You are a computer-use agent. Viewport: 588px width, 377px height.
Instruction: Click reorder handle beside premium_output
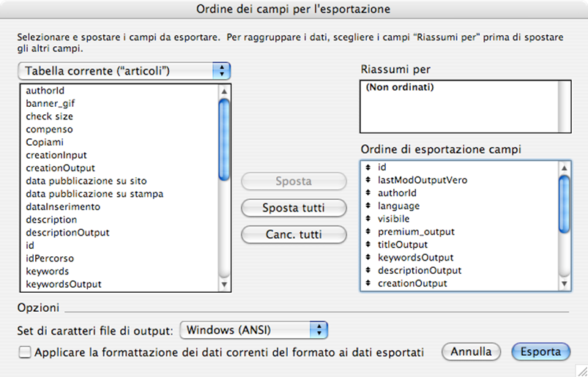368,231
